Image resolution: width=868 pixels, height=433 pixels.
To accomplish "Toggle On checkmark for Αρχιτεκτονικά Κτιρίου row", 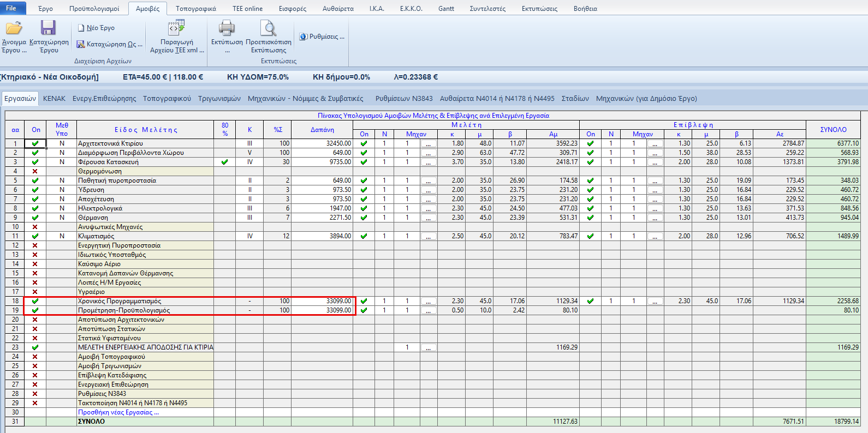I will [x=35, y=143].
